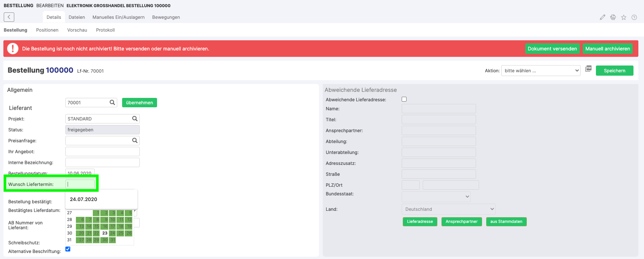Open help via question mark icon
Image resolution: width=644 pixels, height=259 pixels.
(634, 17)
